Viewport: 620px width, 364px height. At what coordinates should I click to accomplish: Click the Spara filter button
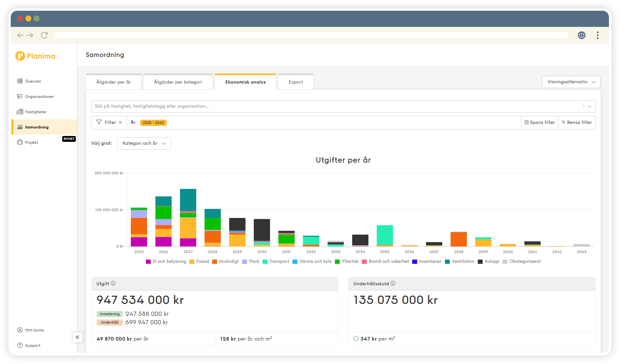pyautogui.click(x=539, y=122)
